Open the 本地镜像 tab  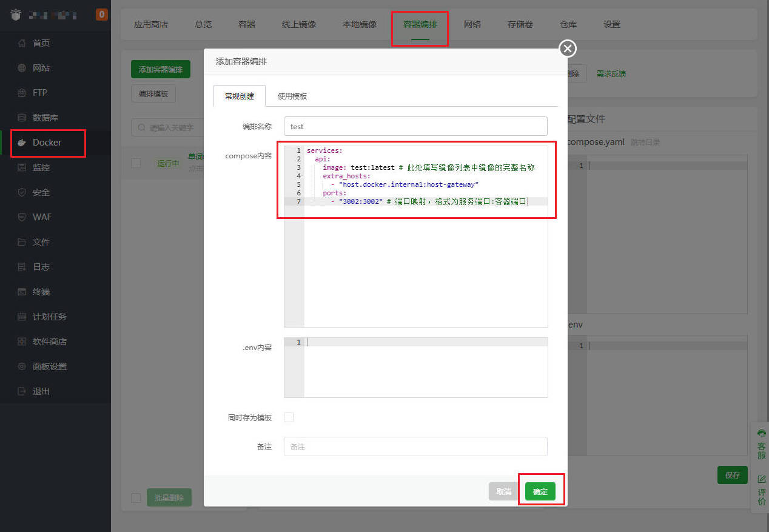(x=360, y=24)
